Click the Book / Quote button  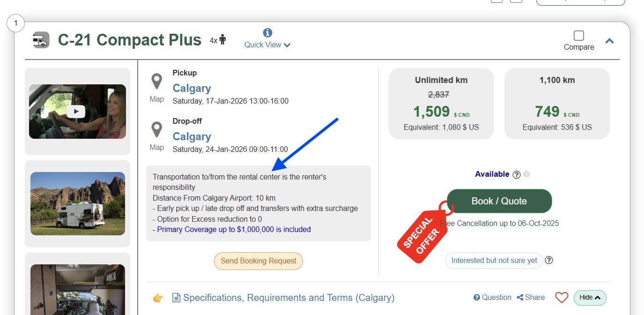(499, 201)
